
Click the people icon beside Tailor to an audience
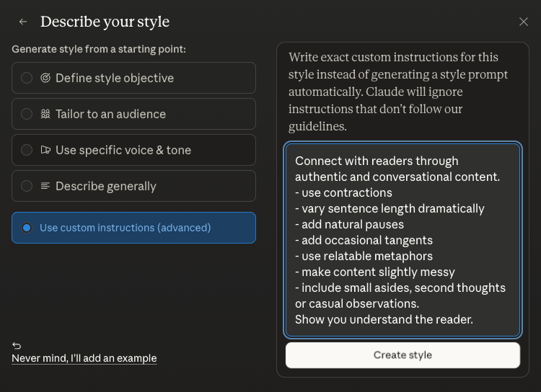(x=45, y=114)
